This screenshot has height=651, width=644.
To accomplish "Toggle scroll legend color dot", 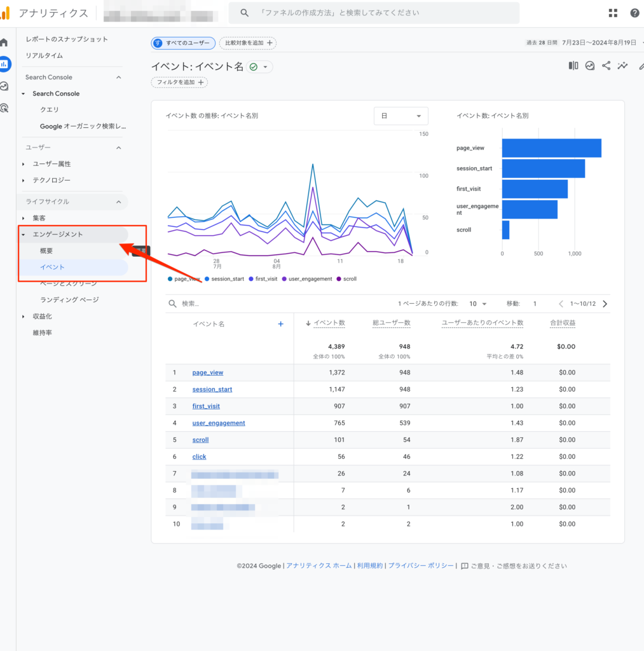I will click(339, 279).
